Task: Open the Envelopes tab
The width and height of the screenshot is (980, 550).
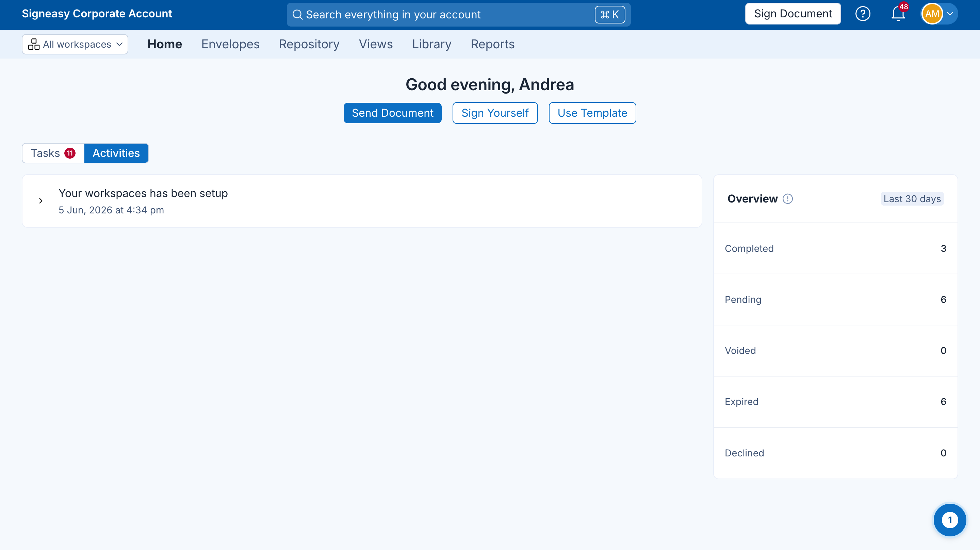Action: [230, 44]
